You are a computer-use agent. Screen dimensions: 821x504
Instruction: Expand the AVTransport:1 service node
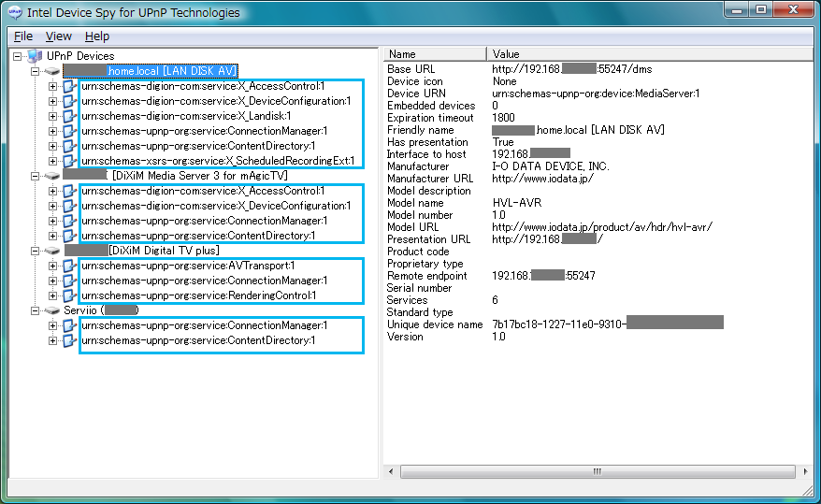[x=53, y=266]
